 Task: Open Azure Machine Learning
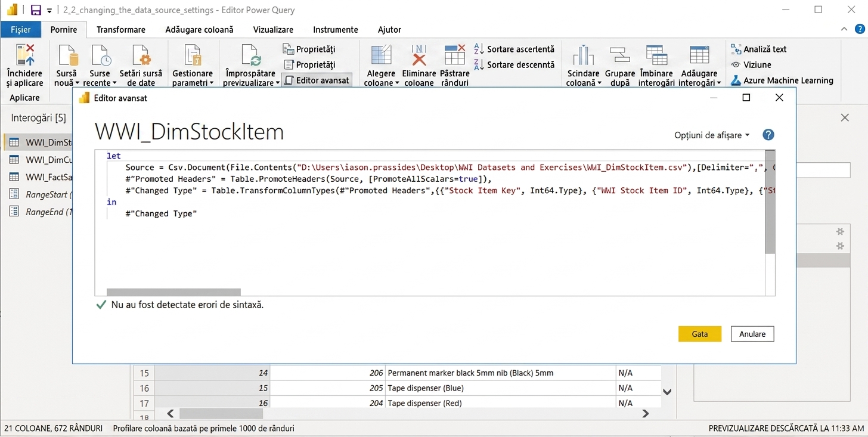[782, 80]
